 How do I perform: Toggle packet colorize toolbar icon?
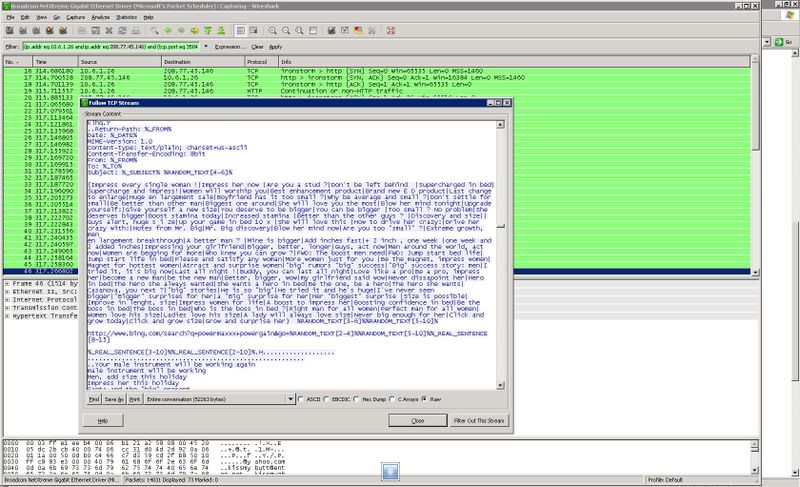[x=240, y=31]
